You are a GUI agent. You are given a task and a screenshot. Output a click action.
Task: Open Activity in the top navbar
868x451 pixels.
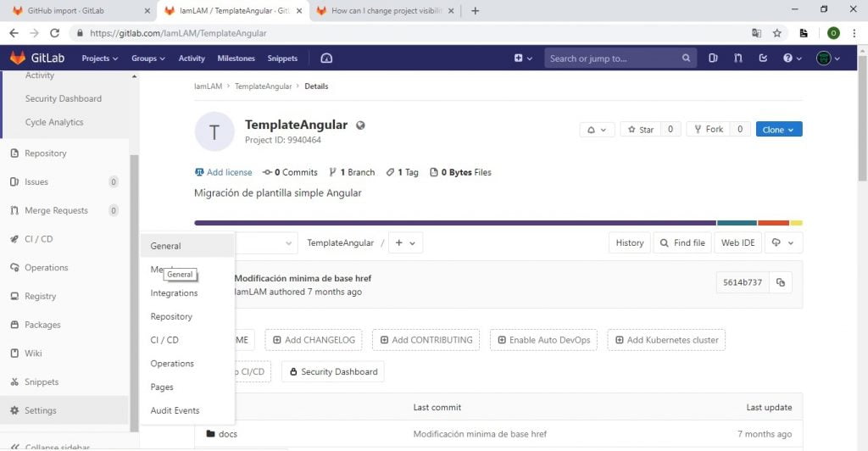pos(192,58)
